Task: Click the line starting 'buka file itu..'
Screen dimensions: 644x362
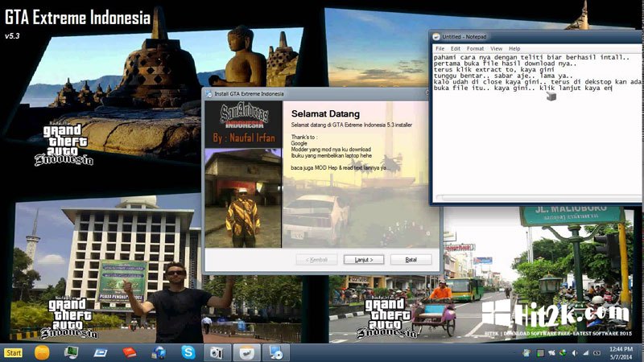Action: (522, 88)
